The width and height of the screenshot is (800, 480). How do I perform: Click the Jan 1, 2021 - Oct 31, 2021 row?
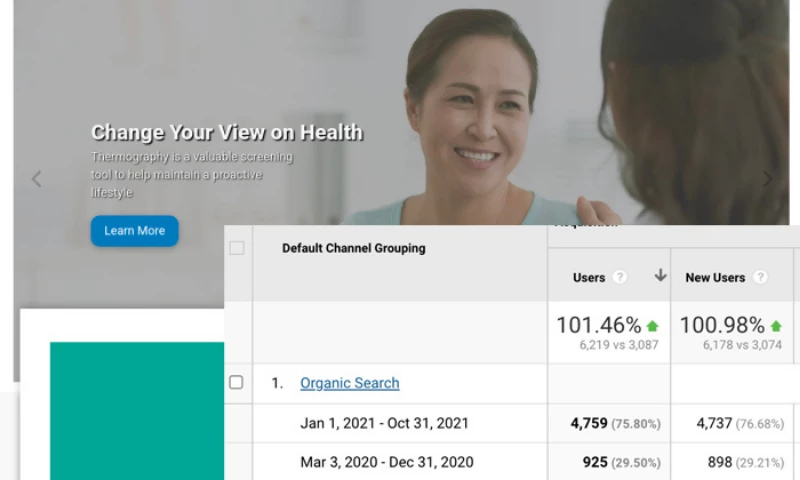coord(384,423)
